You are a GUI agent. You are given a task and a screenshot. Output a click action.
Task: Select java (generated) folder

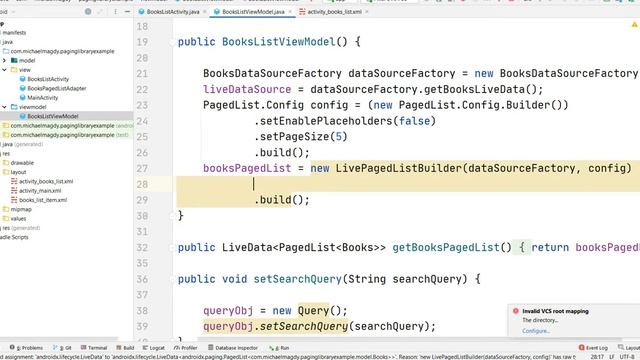click(x=22, y=144)
